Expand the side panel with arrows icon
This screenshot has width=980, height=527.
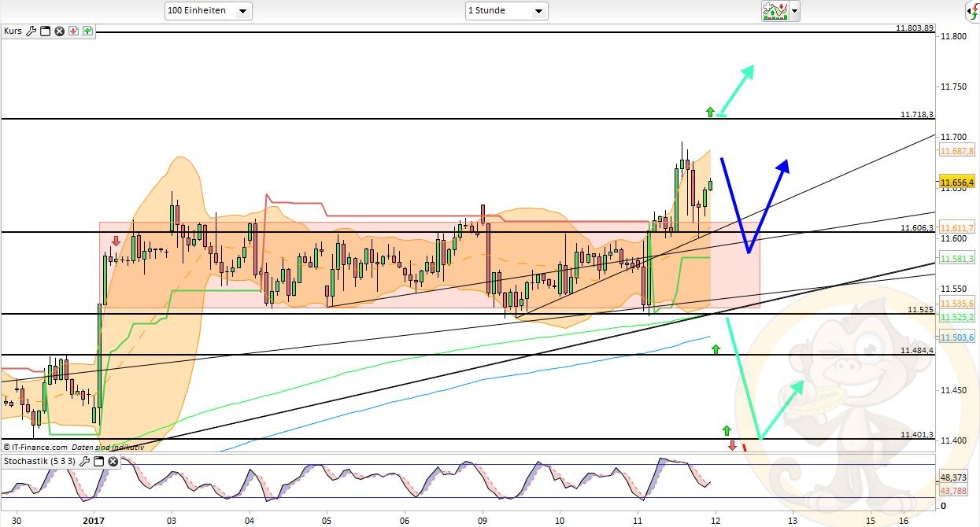tap(971, 11)
